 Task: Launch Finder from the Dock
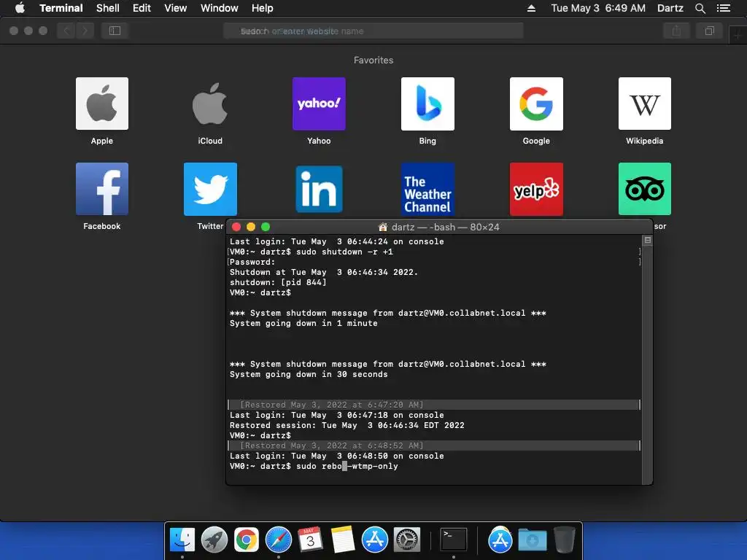[182, 540]
